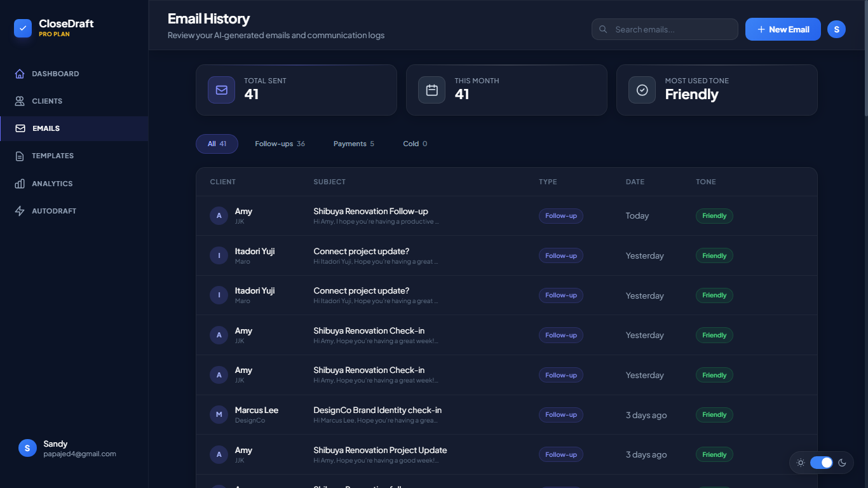Viewport: 868px width, 488px height.
Task: Focus the Search emails input field
Action: click(665, 29)
